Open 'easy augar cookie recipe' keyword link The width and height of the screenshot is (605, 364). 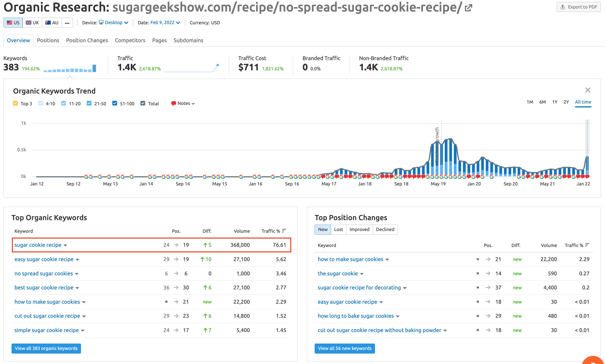coord(347,302)
